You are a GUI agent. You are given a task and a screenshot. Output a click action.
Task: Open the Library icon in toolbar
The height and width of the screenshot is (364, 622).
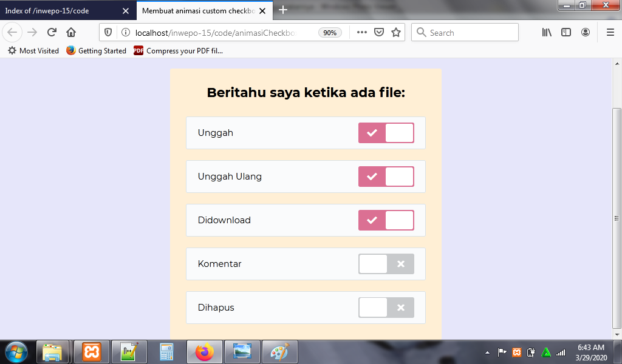click(x=547, y=33)
